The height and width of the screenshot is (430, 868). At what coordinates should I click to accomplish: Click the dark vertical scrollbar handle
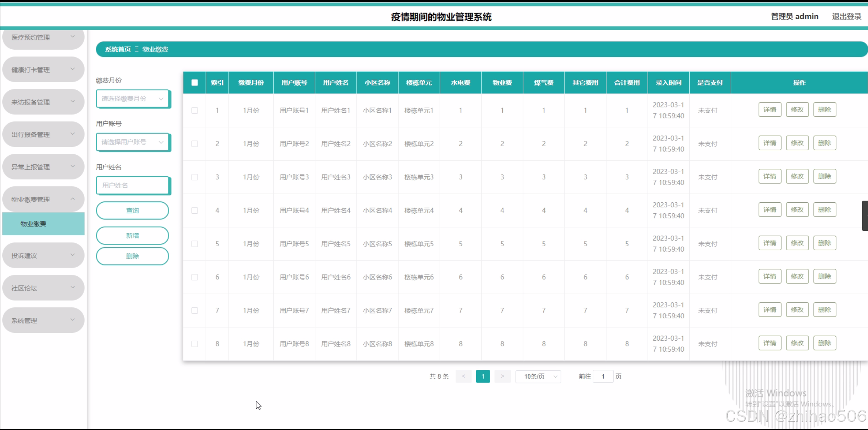(865, 216)
